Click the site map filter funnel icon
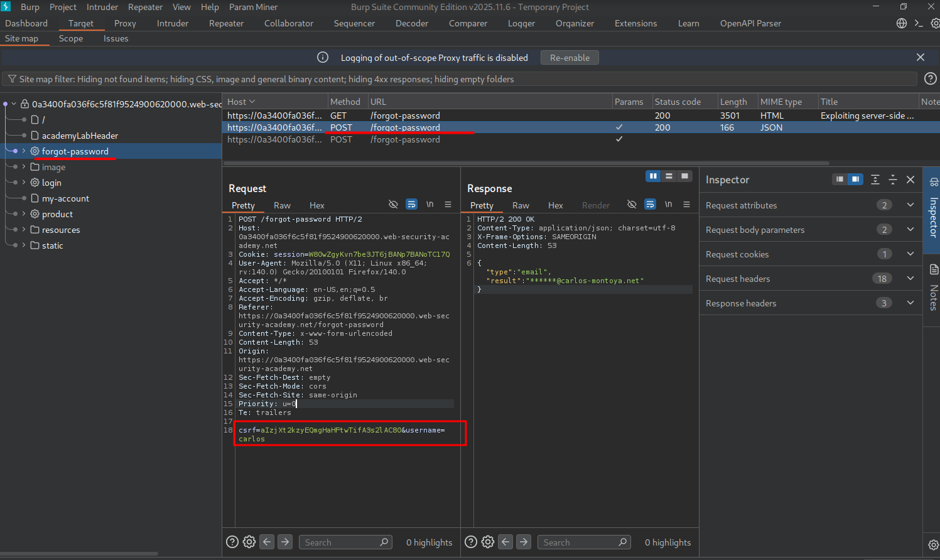This screenshot has height=560, width=940. 12,79
